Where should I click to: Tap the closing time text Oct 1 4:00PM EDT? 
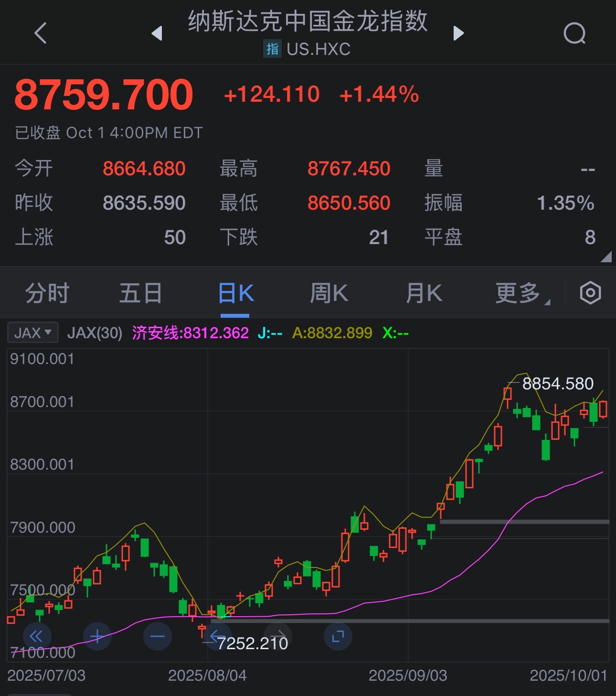click(134, 133)
